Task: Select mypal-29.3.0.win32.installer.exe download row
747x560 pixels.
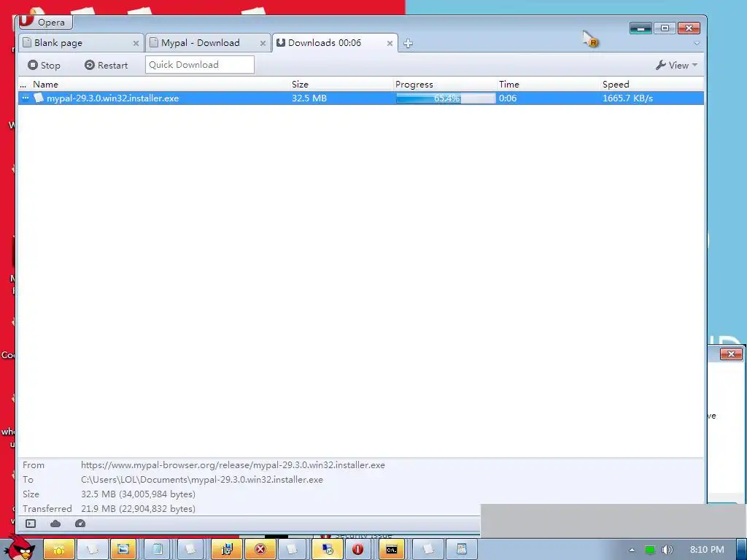Action: coord(361,98)
